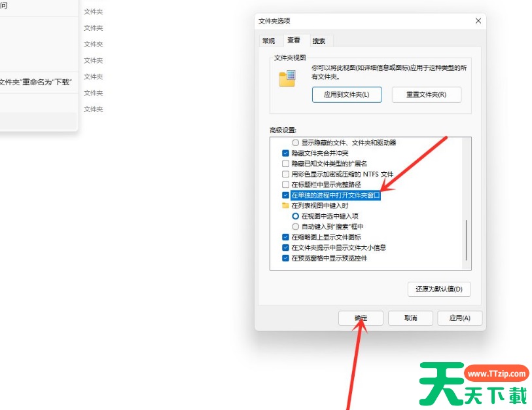Confirm with the 确定 button
Viewport: 532px width, 410px height.
click(x=361, y=318)
